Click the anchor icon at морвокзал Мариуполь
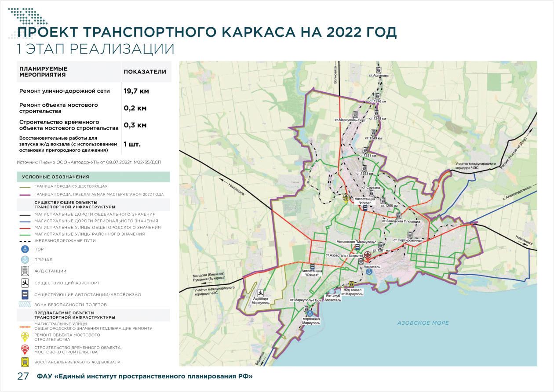The width and height of the screenshot is (554, 392). (x=310, y=313)
